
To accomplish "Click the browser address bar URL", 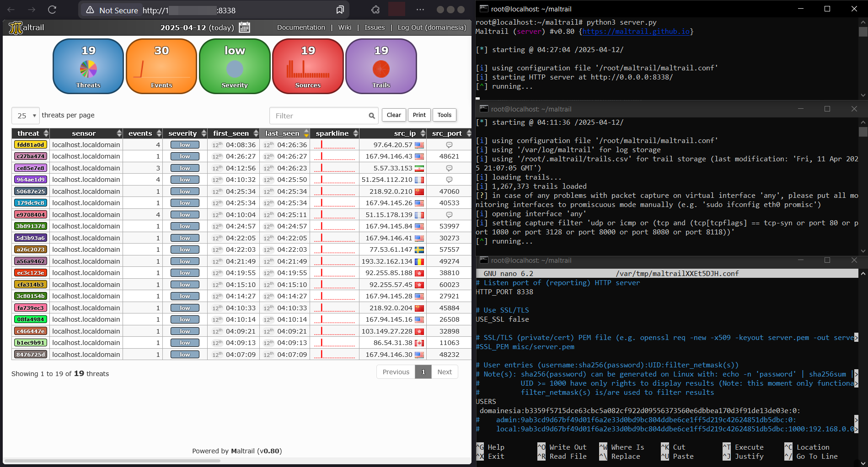I will [189, 11].
